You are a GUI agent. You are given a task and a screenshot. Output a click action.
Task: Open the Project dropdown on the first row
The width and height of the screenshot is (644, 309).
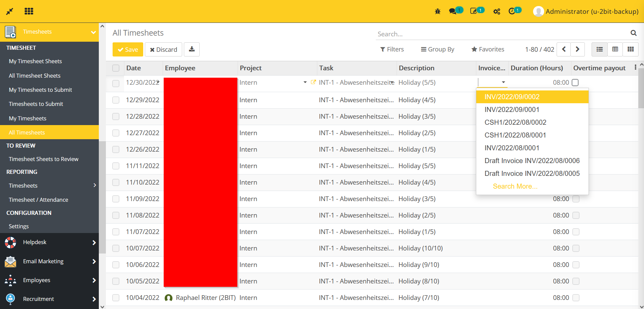point(305,82)
